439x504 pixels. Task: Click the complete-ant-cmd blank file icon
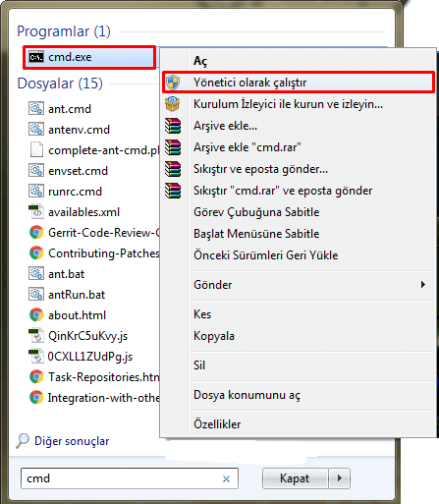36,150
